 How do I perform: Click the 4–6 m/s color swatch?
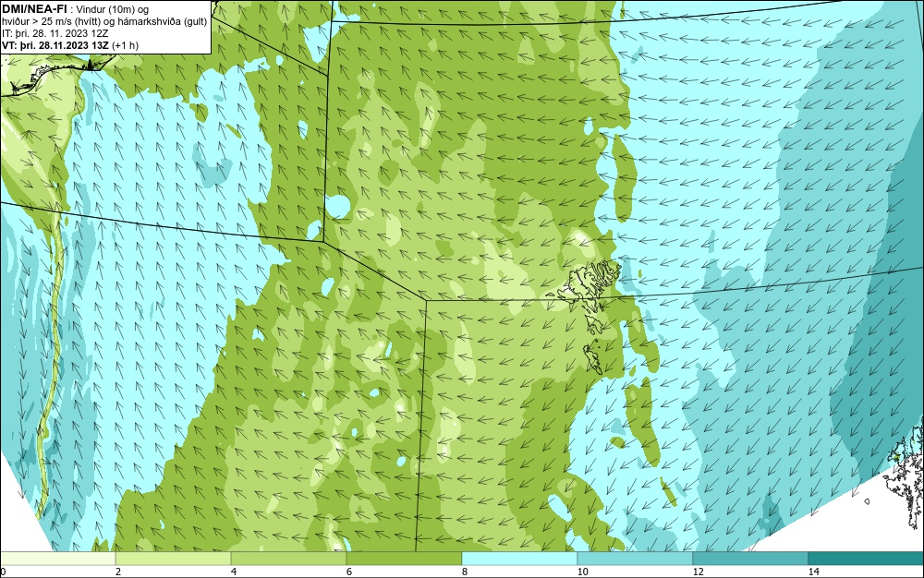coord(288,559)
